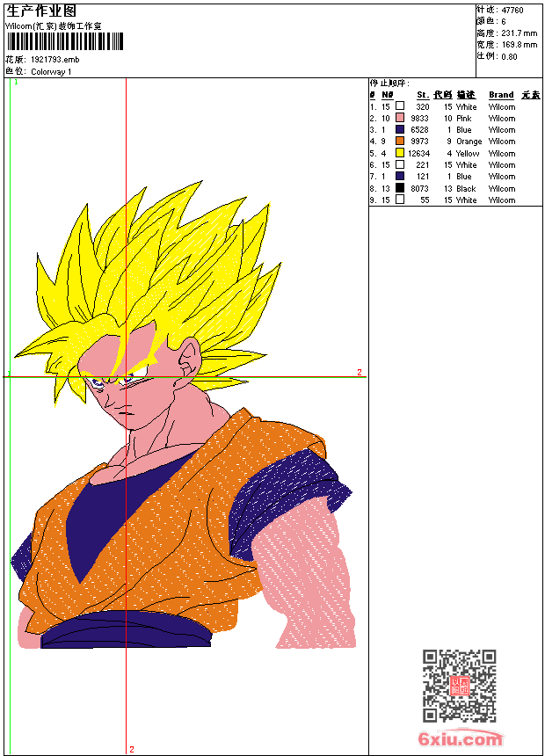This screenshot has height=756, width=545.
Task: Click the red '2' marker at right of horizontal line
Action: click(360, 372)
